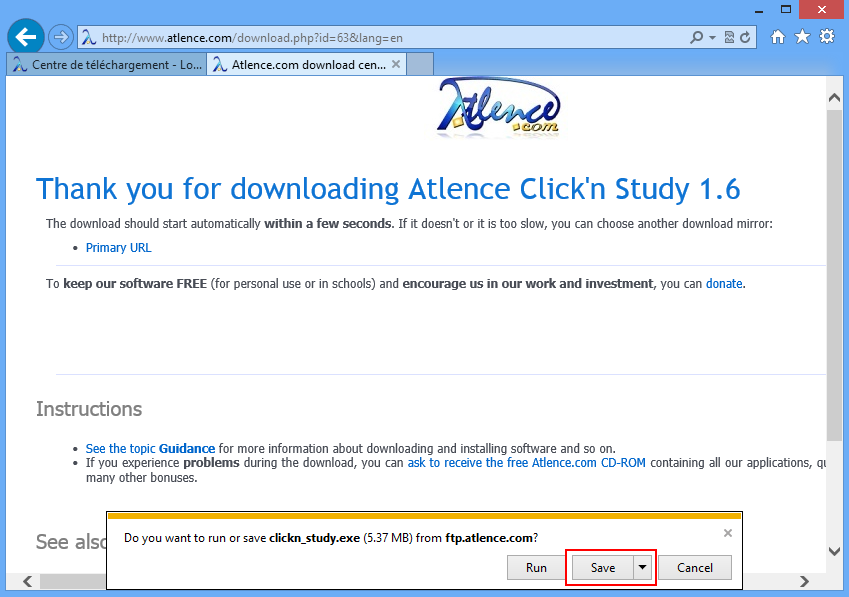Close the Atlence.com download tab
Screen dimensions: 849x597
396,64
